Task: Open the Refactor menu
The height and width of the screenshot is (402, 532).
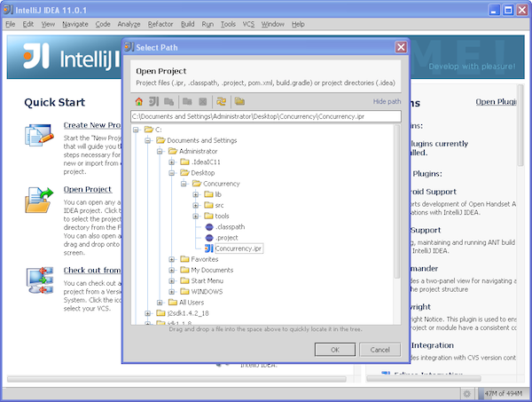Action: coord(160,24)
